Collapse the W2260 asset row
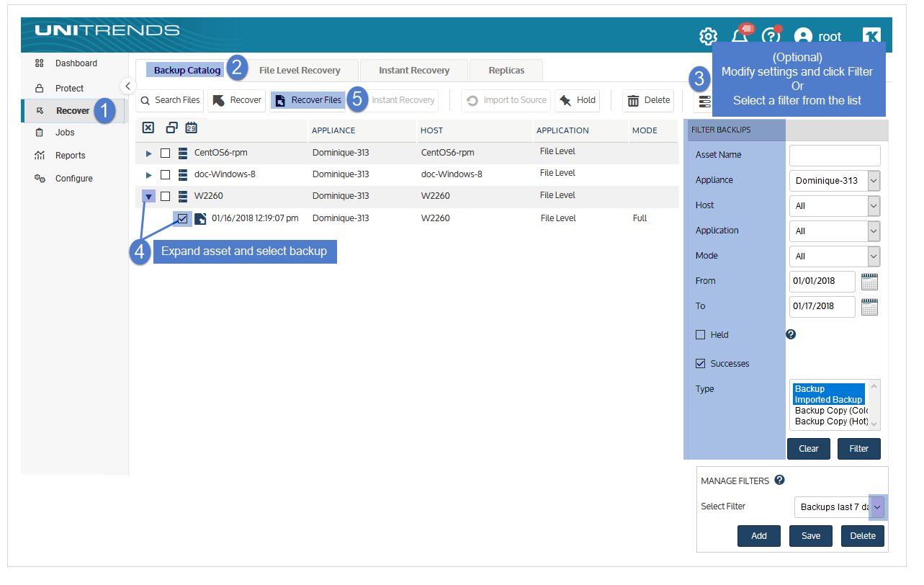The image size is (924, 585). [x=149, y=197]
